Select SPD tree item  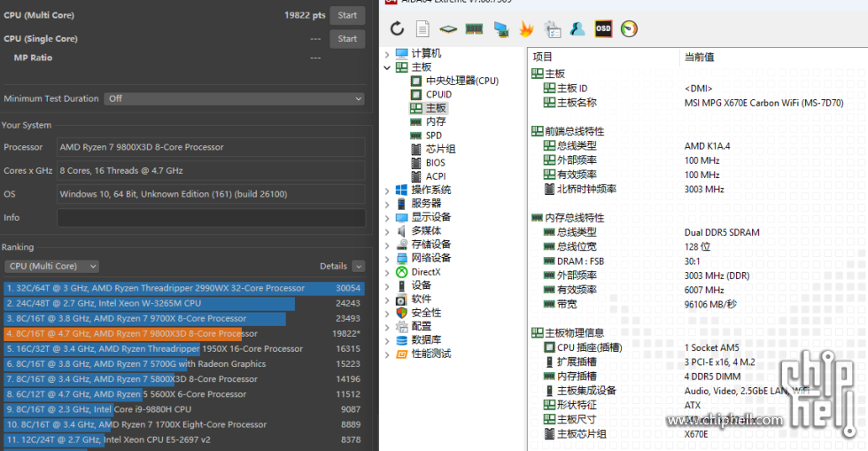pos(433,136)
